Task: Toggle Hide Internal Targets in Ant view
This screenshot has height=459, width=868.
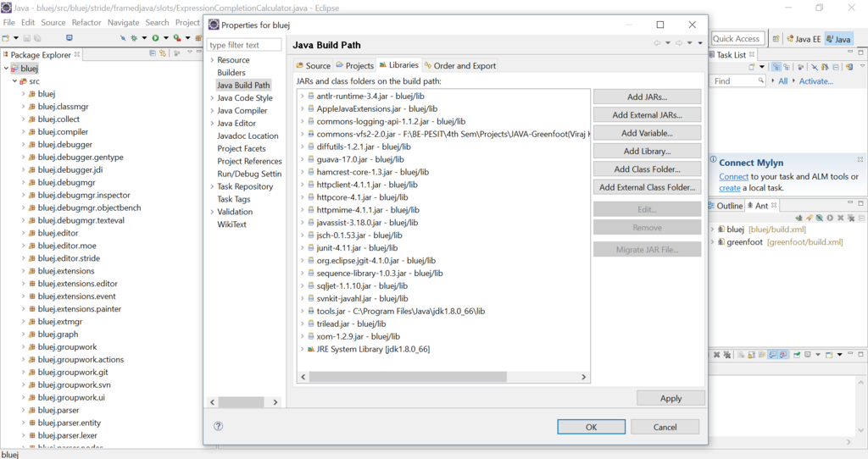Action: 820,218
